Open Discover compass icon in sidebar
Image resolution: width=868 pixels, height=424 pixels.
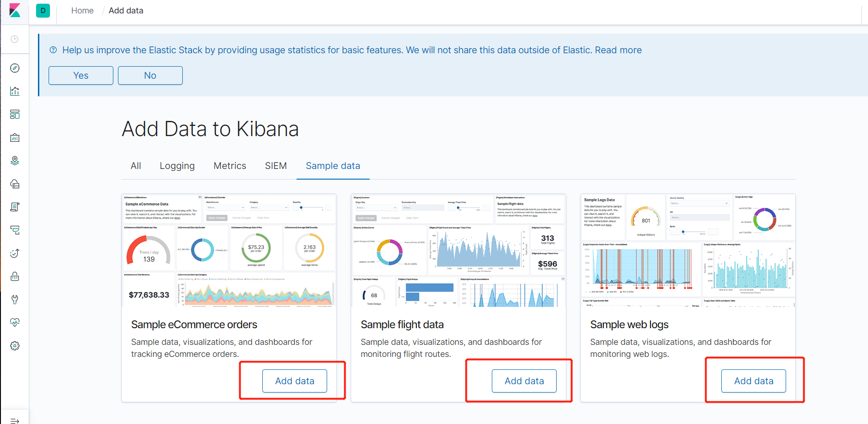tap(15, 68)
